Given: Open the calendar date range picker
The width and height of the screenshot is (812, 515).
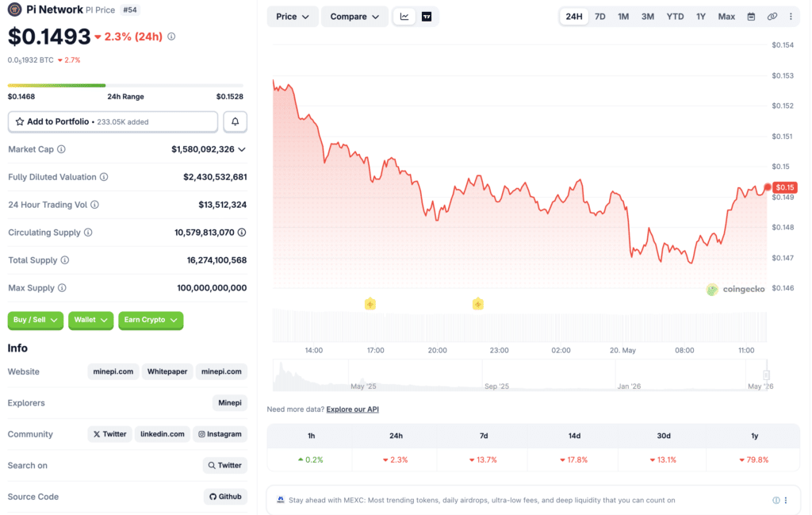Looking at the screenshot, I should pos(751,17).
